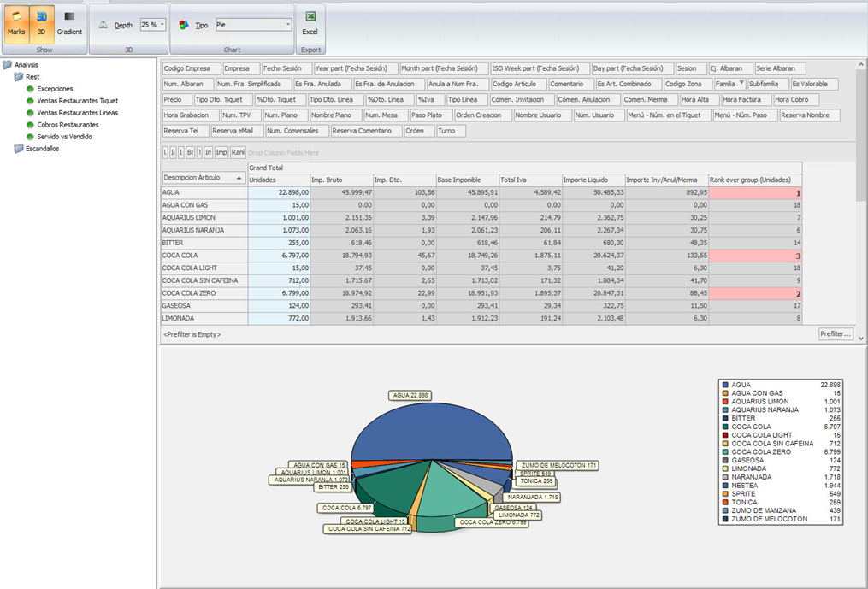
Task: Click the Depth triangle icon
Action: (x=103, y=26)
